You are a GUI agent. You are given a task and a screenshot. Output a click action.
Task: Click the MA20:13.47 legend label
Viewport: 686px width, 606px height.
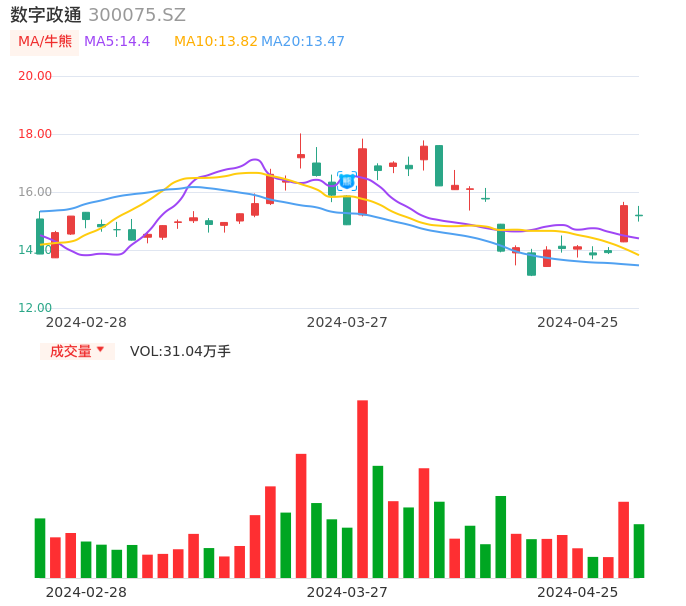303,42
